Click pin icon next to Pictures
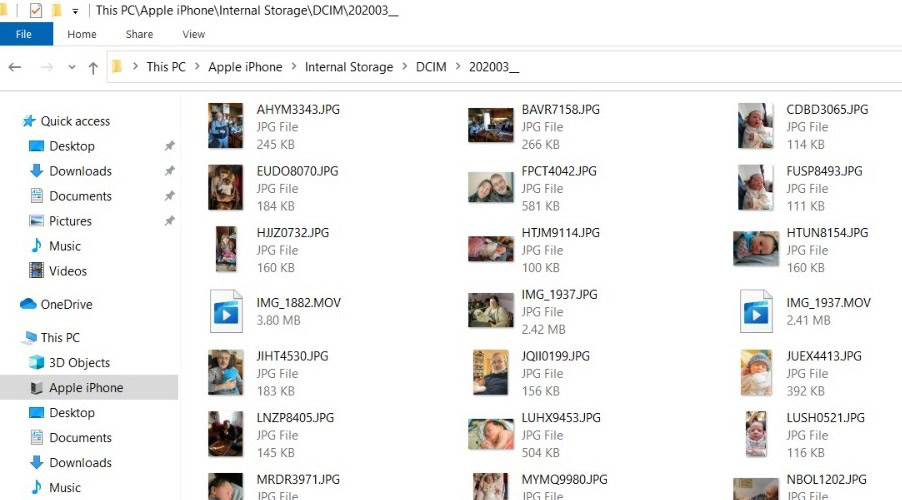The height and width of the screenshot is (500, 902). coord(170,221)
